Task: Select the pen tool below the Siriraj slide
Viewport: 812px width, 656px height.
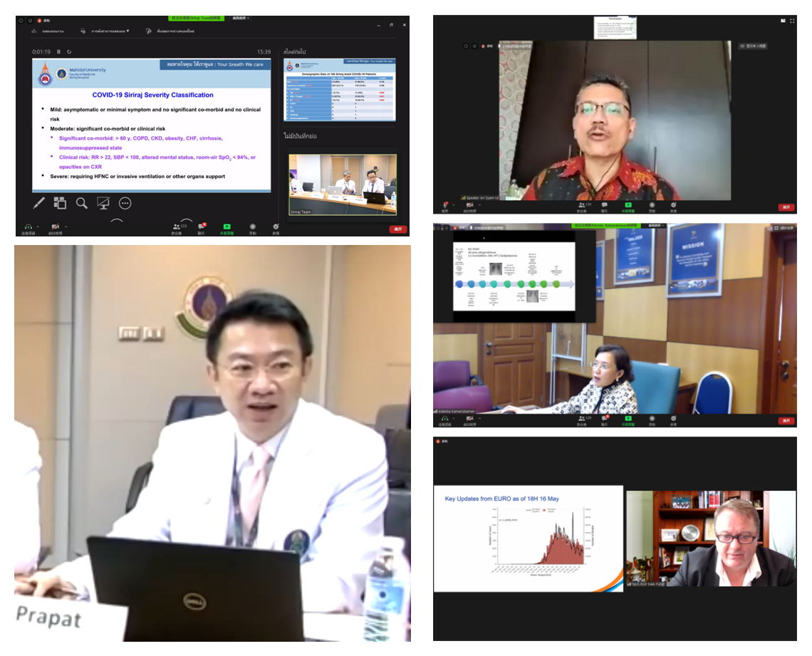Action: tap(39, 203)
